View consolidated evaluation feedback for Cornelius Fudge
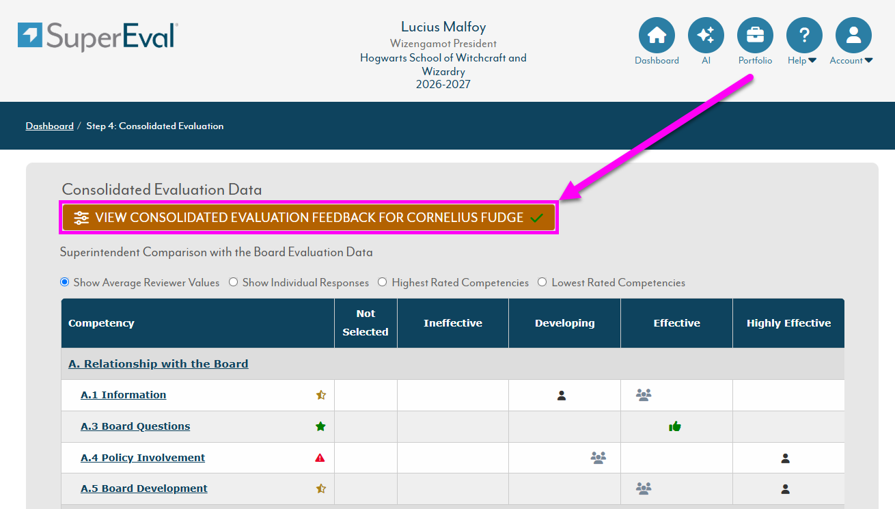This screenshot has height=509, width=895. coord(309,217)
